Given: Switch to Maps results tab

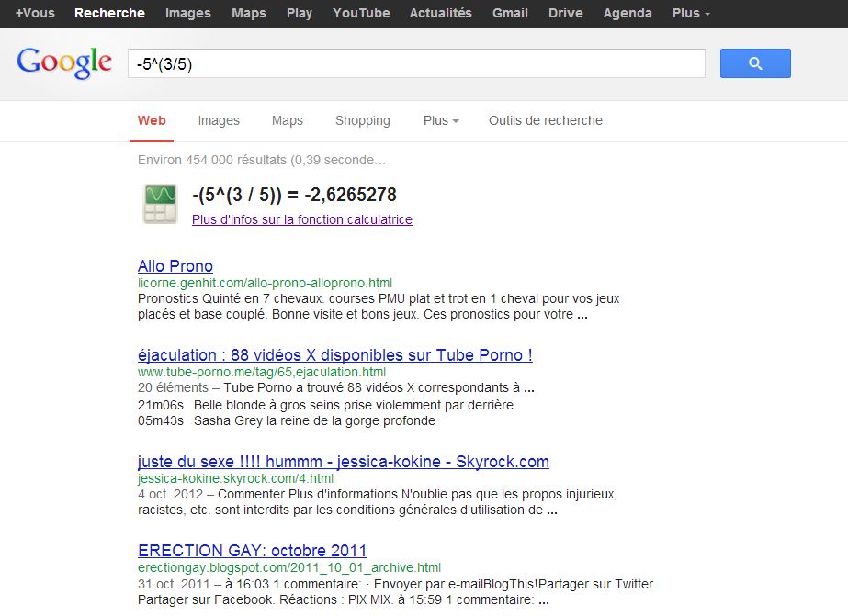Looking at the screenshot, I should 288,120.
